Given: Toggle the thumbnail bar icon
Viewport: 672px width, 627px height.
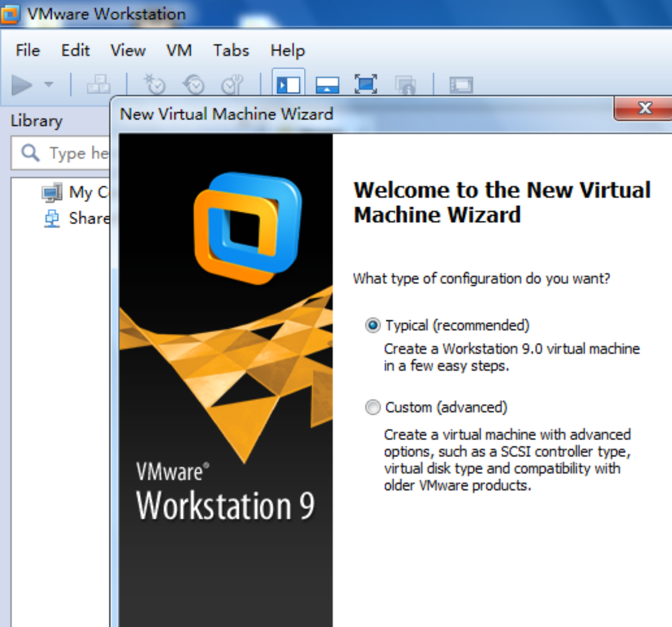Looking at the screenshot, I should click(327, 84).
